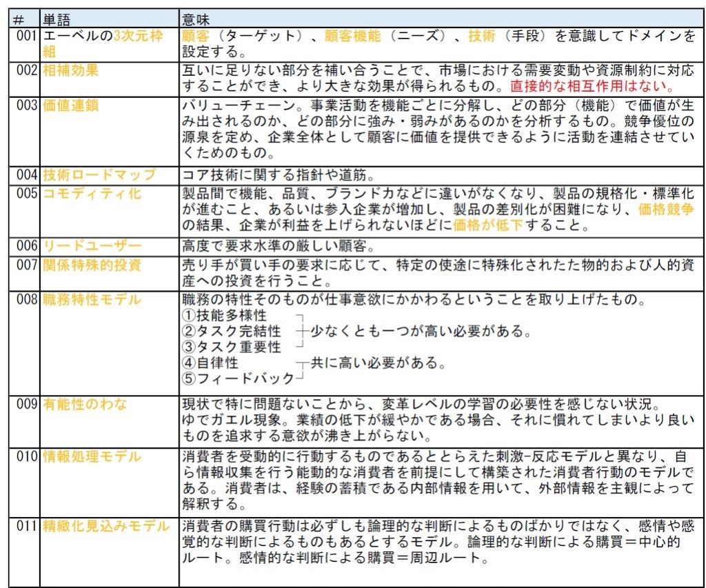The width and height of the screenshot is (706, 588).
Task: Select the meaning cell 'コア技術に関する指針や道筋。'
Action: [278, 175]
